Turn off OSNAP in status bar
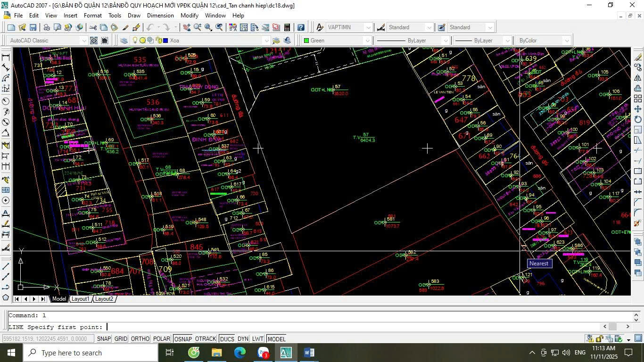This screenshot has height=362, width=644. 182,339
